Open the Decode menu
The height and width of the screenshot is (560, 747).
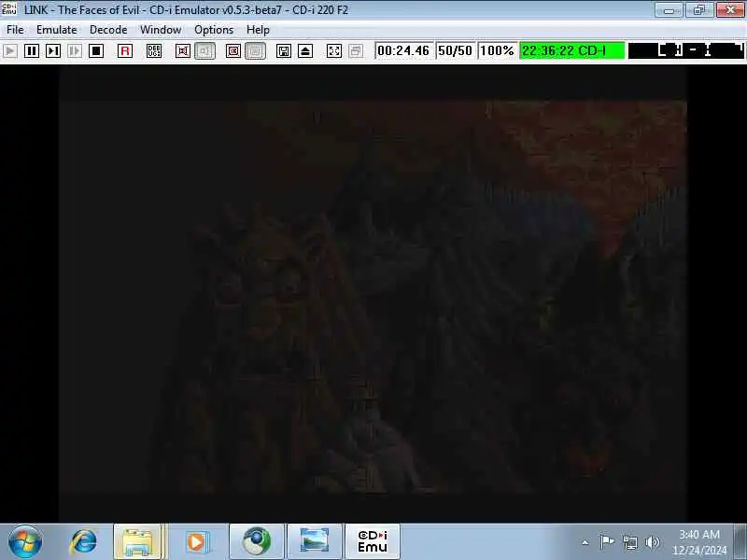108,30
